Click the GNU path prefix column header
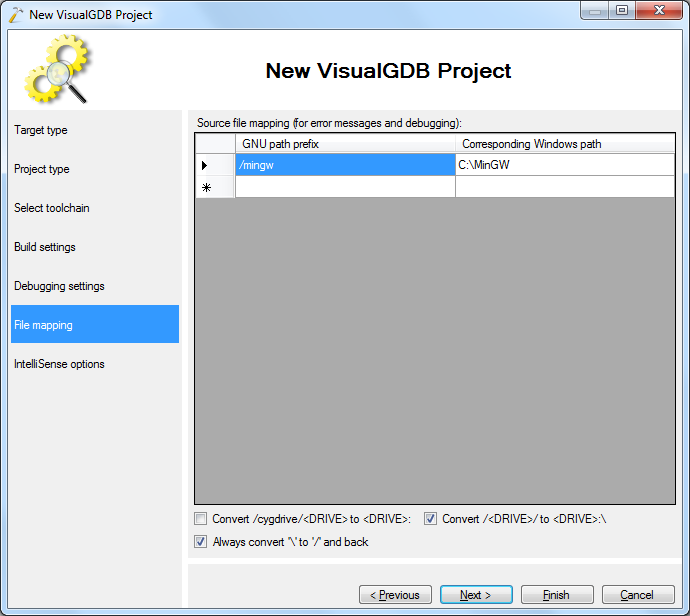 click(345, 144)
